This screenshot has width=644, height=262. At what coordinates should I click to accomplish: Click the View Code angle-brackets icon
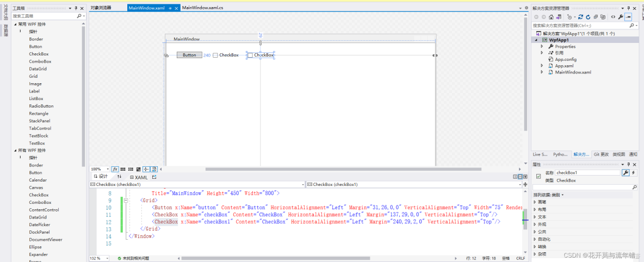pos(613,17)
